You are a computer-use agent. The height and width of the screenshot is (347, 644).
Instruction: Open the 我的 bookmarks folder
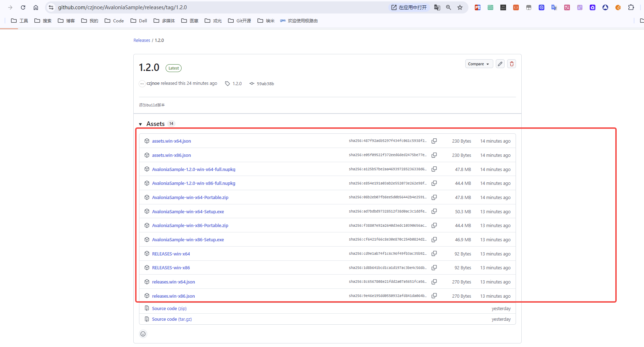pyautogui.click(x=90, y=21)
